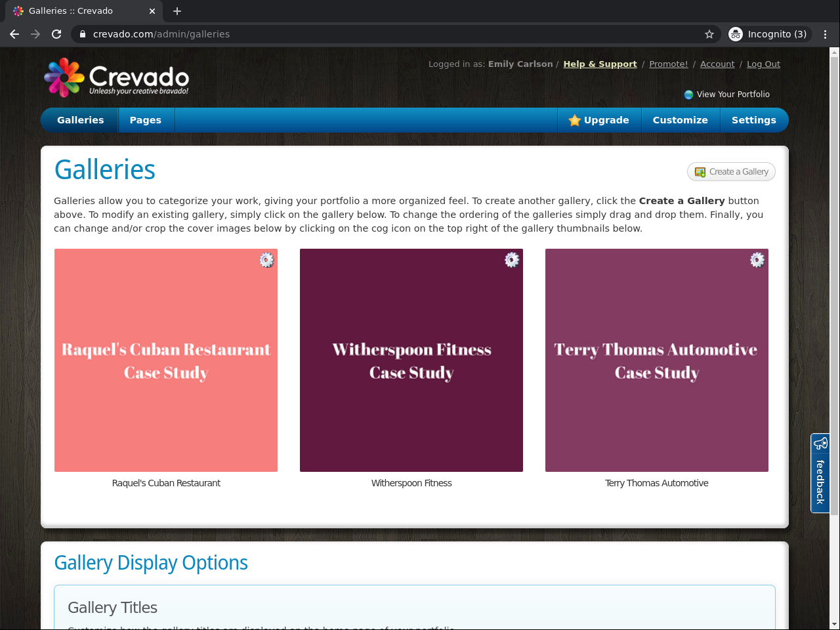Open the Incognito profile indicator
This screenshot has width=840, height=630.
click(770, 34)
